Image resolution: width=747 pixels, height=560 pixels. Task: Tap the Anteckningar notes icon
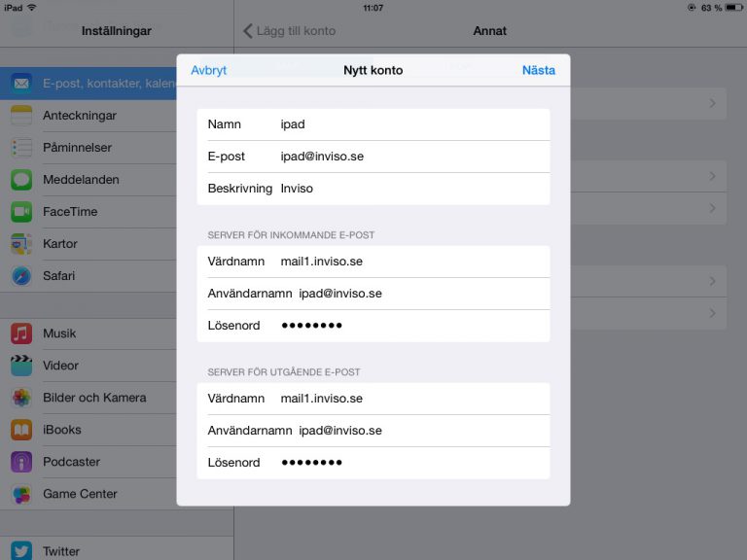point(21,116)
